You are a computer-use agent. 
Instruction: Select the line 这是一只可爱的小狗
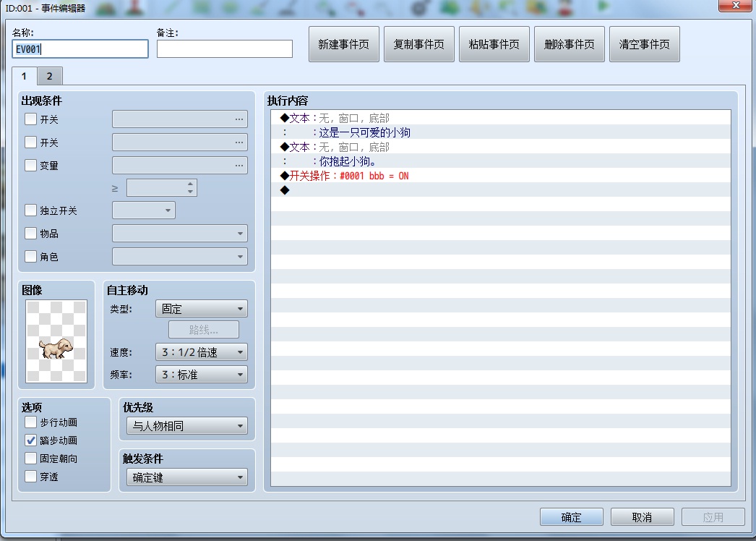click(501, 132)
